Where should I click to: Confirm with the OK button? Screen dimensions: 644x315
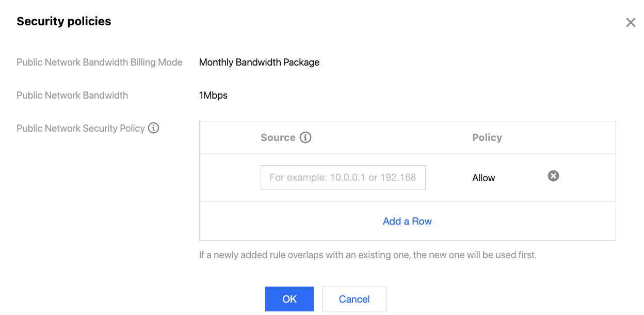pyautogui.click(x=289, y=299)
